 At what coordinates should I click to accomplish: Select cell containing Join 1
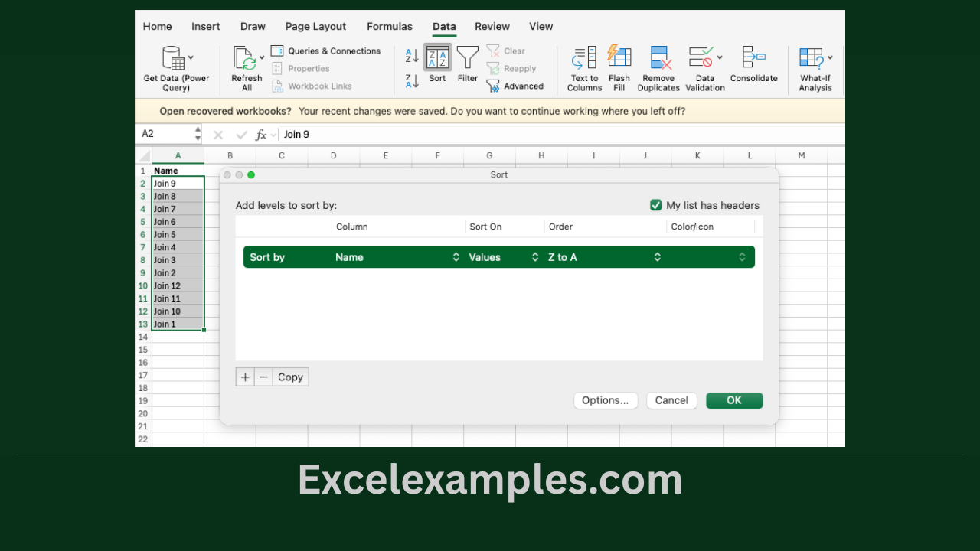[x=178, y=324]
